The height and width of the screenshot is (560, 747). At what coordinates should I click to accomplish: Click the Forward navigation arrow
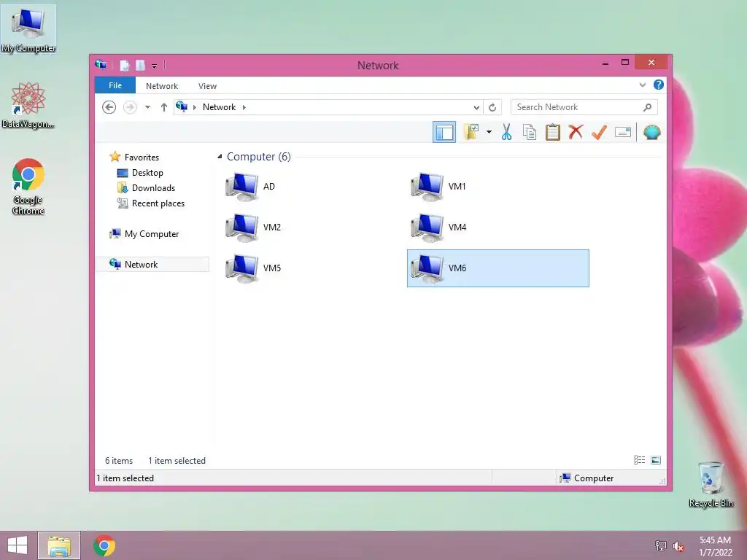tap(130, 107)
